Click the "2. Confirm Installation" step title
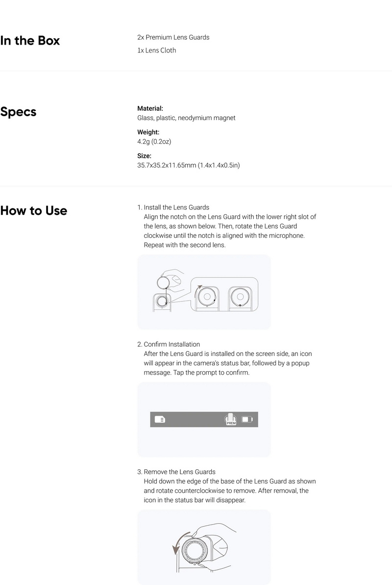Image resolution: width=392 pixels, height=585 pixels. coord(169,344)
